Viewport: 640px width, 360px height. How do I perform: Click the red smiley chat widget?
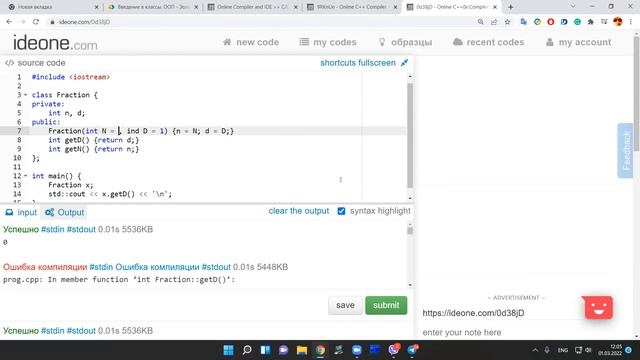(x=598, y=308)
